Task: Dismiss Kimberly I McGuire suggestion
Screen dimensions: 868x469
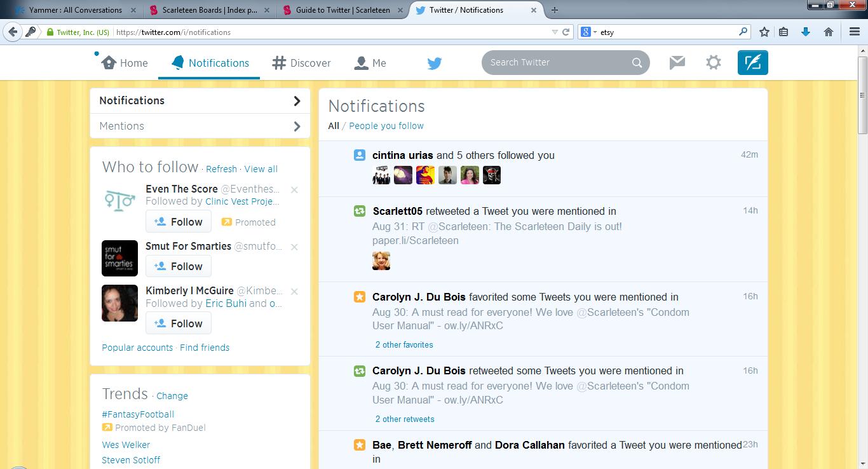Action: pyautogui.click(x=294, y=291)
